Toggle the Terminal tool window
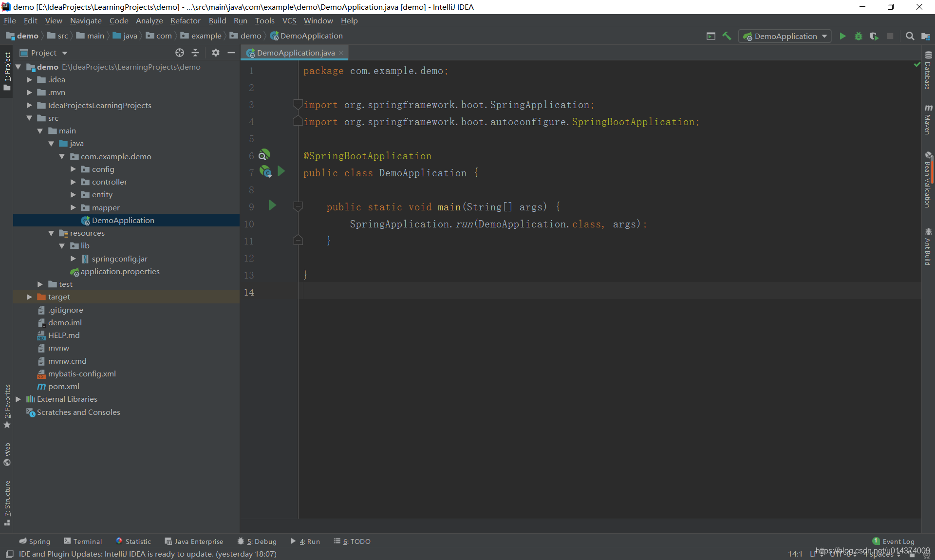The width and height of the screenshot is (935, 560). click(83, 541)
